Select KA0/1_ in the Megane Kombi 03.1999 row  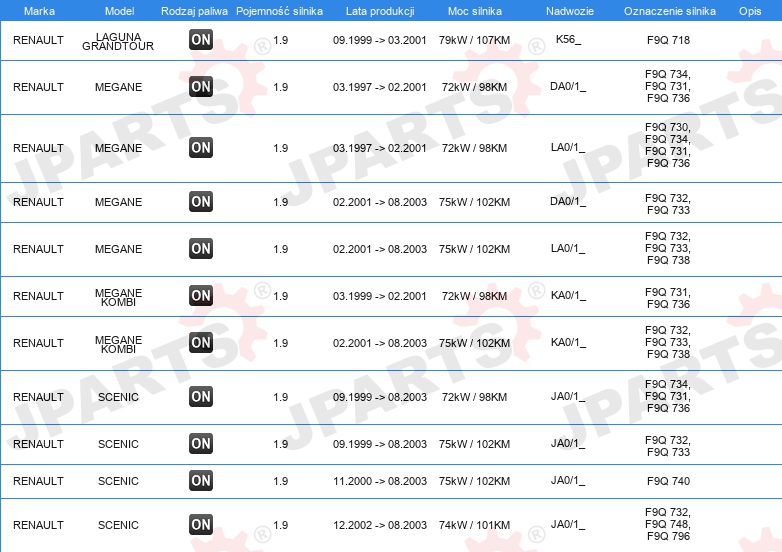(569, 295)
